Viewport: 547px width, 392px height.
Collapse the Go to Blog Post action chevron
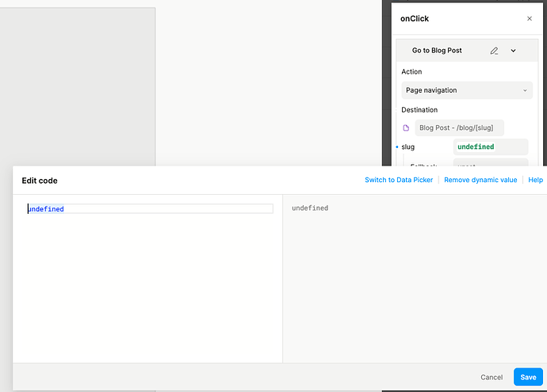tap(513, 51)
